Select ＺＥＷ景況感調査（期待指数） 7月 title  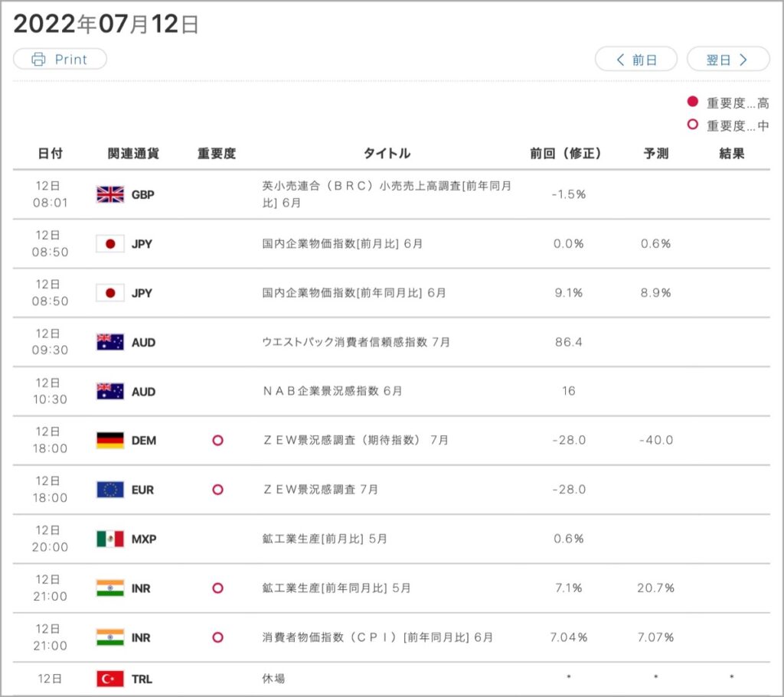[355, 440]
